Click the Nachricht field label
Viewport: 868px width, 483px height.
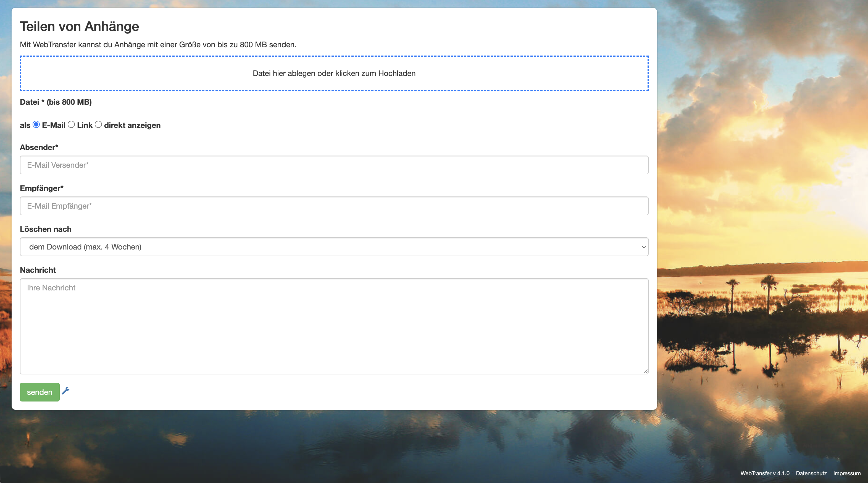pyautogui.click(x=38, y=270)
